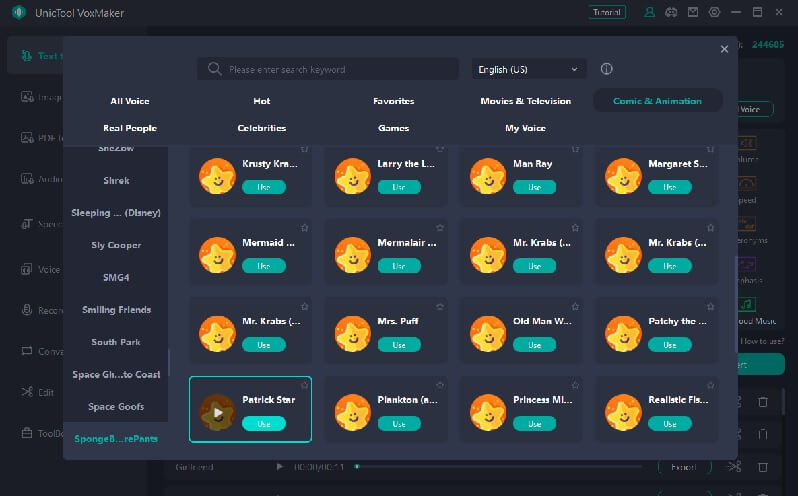
Task: Open the user account profile icon
Action: (651, 13)
